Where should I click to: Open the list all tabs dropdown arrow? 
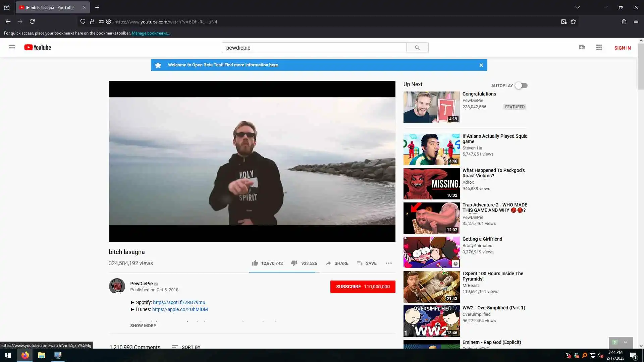tap(578, 7)
